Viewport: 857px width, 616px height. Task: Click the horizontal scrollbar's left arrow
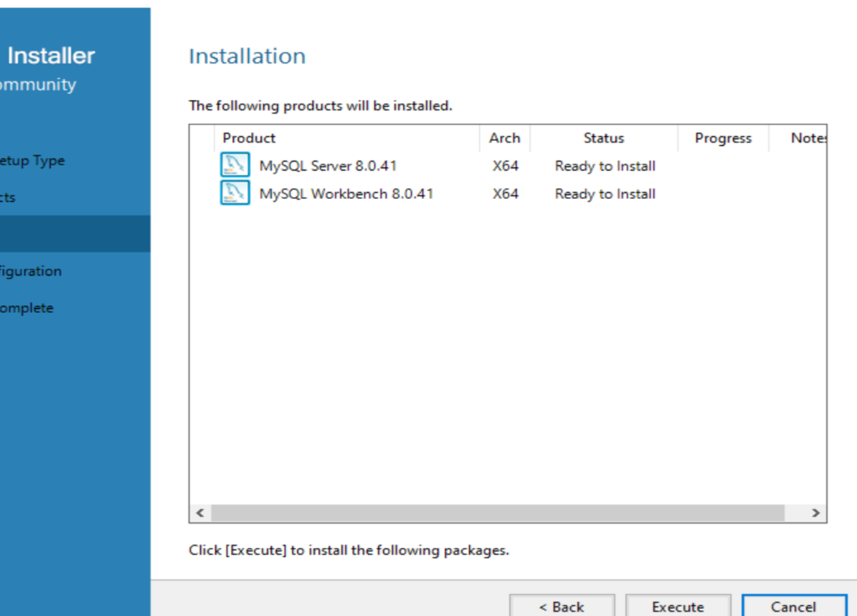200,513
